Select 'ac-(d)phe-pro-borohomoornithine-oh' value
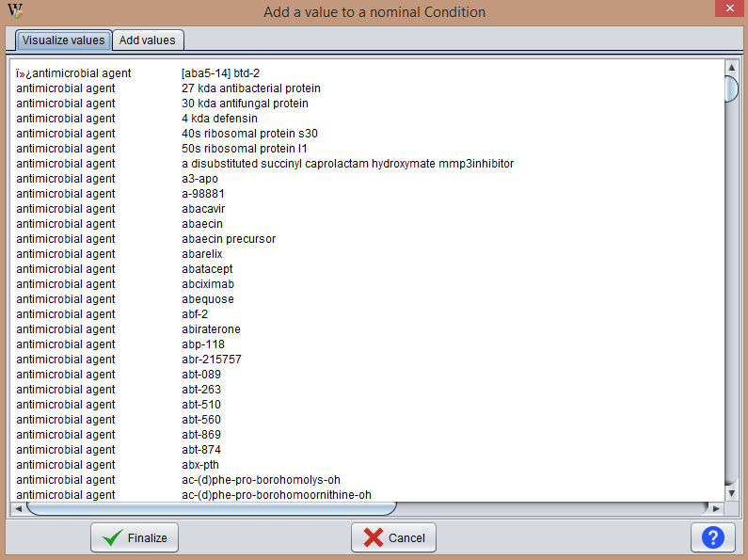 tap(277, 495)
